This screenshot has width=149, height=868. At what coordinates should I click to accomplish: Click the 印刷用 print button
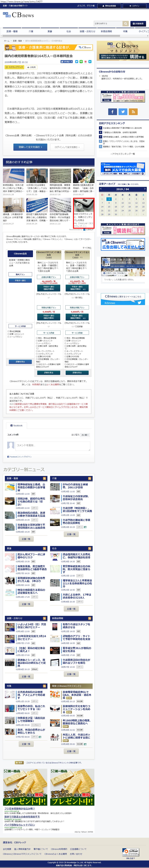point(32,67)
